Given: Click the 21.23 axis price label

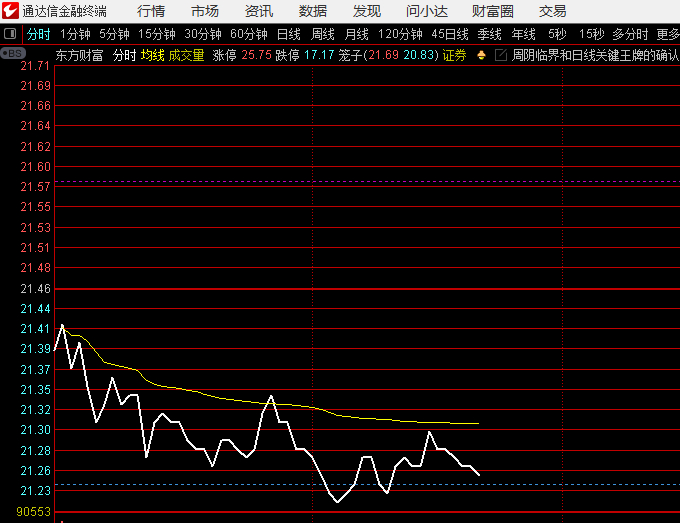Looking at the screenshot, I should point(36,490).
